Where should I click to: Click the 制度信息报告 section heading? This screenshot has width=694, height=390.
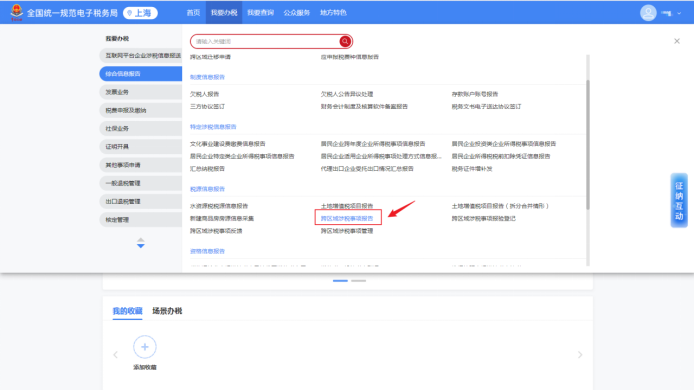coord(208,77)
